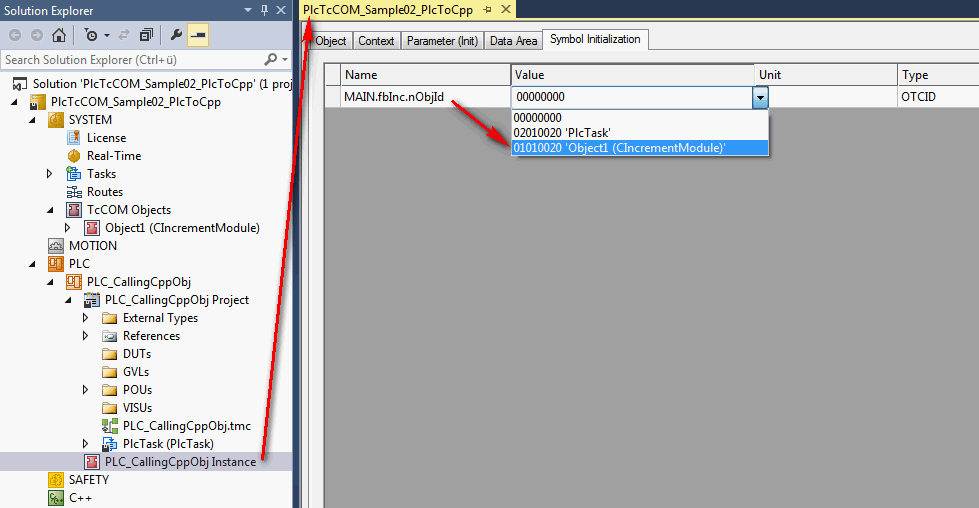979x508 pixels.
Task: Click in Search Solution Explorer field
Action: pyautogui.click(x=132, y=60)
